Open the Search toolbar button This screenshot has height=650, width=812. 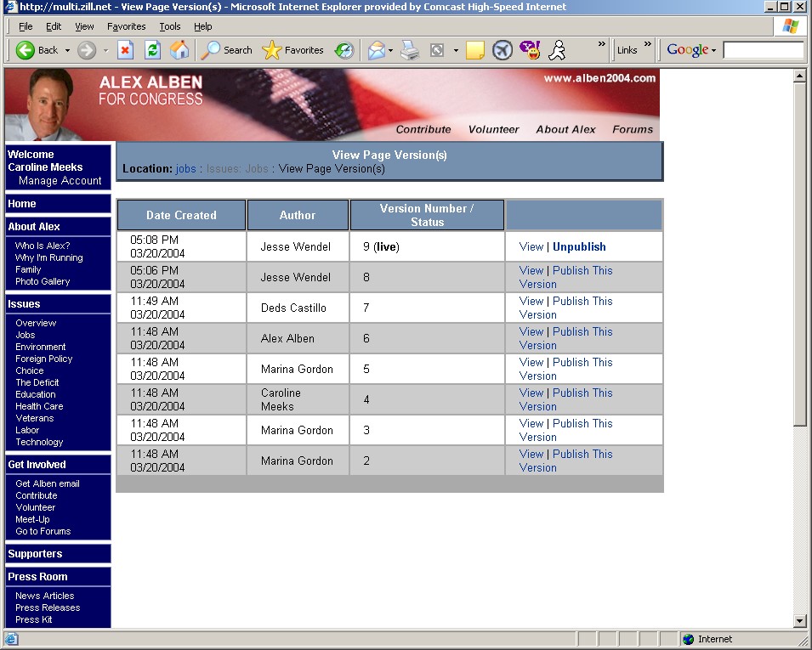point(226,50)
